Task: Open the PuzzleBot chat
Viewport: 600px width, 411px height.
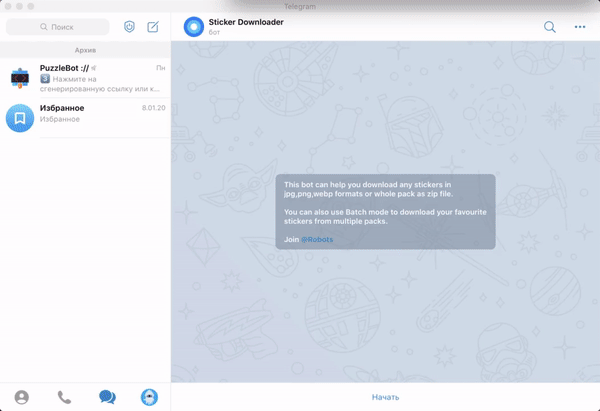Action: tap(85, 78)
